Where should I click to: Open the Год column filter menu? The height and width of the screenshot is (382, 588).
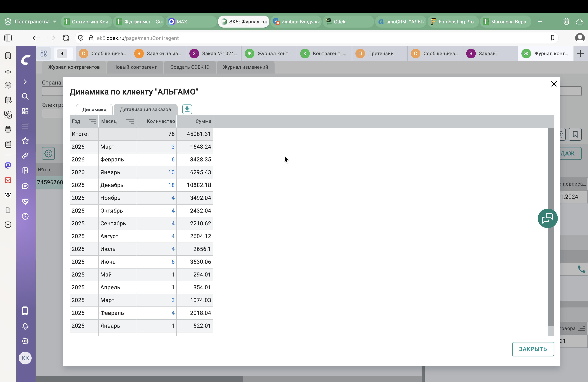pos(92,121)
